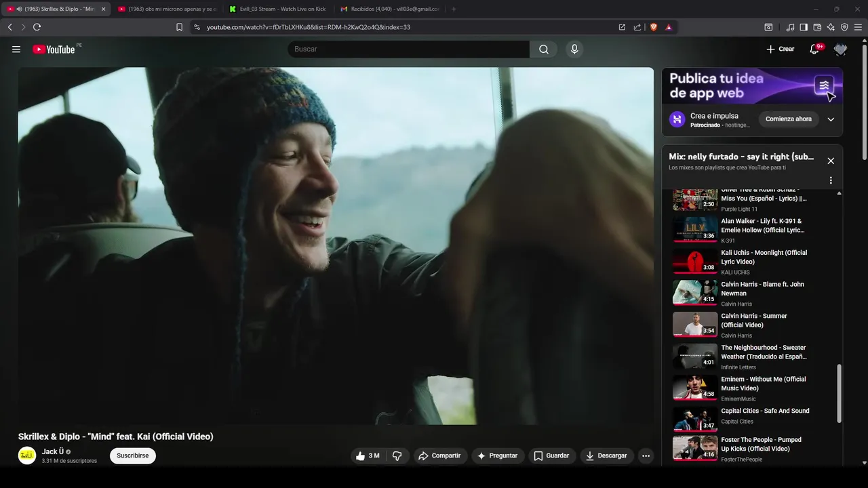
Task: Go to the YouTube home logo
Action: click(x=54, y=49)
